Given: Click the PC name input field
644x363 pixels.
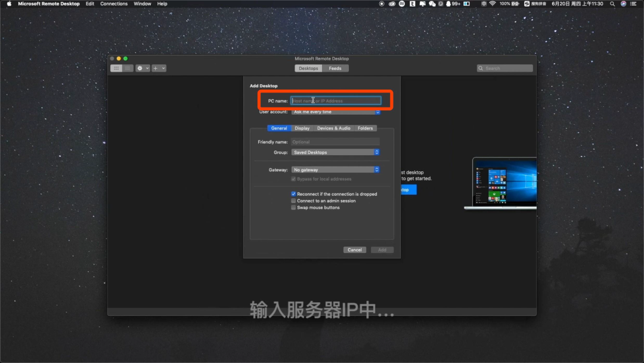Looking at the screenshot, I should point(336,101).
